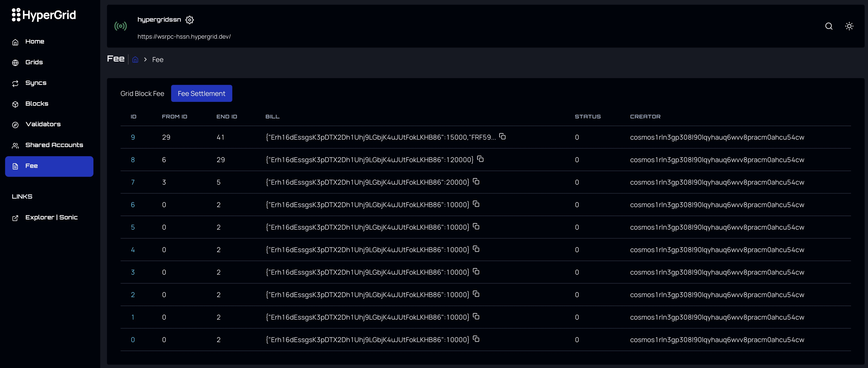This screenshot has width=868, height=368.
Task: Open the Blocks sidebar item
Action: (37, 104)
